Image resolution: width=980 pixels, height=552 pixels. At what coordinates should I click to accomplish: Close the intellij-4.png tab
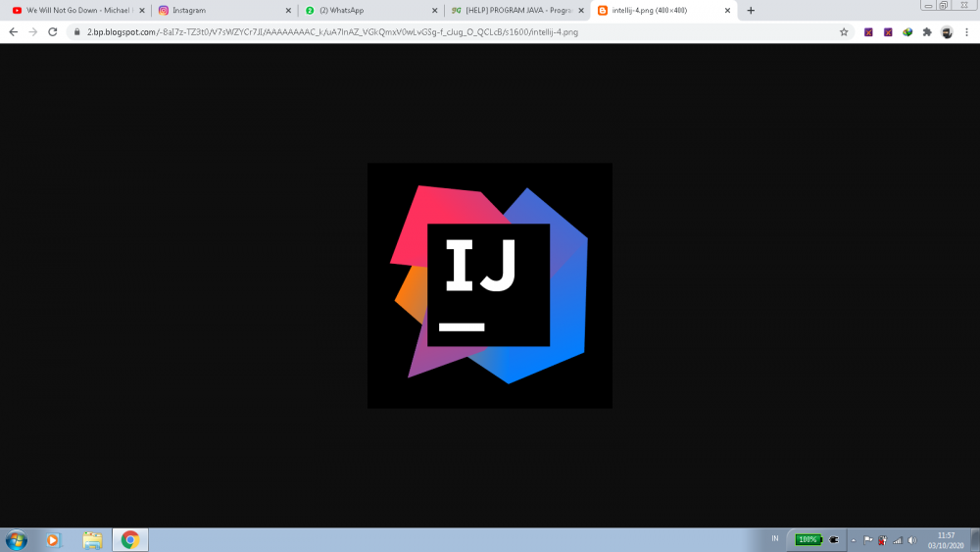[x=727, y=10]
